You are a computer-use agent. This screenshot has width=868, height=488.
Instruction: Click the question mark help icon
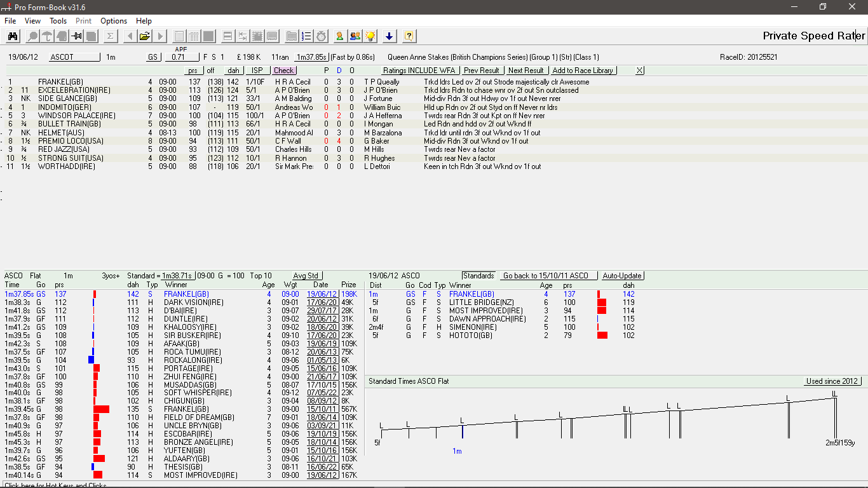click(x=409, y=36)
